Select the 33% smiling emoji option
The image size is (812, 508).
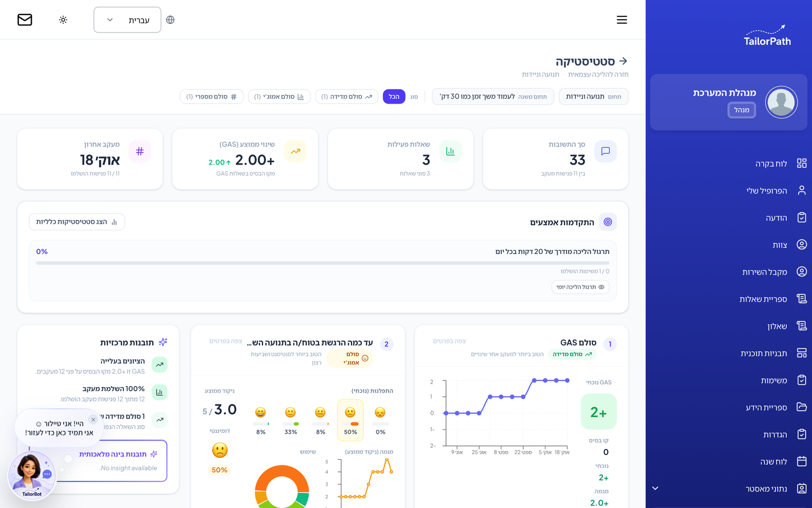tap(290, 420)
